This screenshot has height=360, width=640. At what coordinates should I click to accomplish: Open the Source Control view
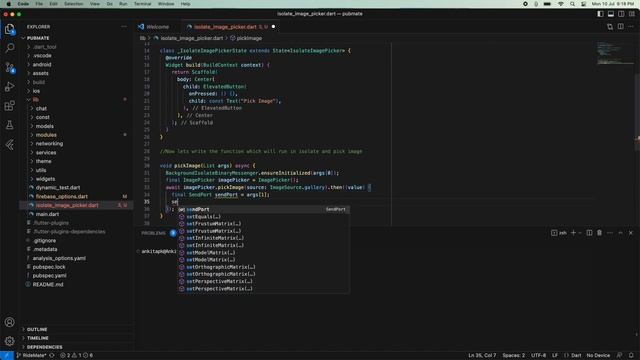pos(9,67)
